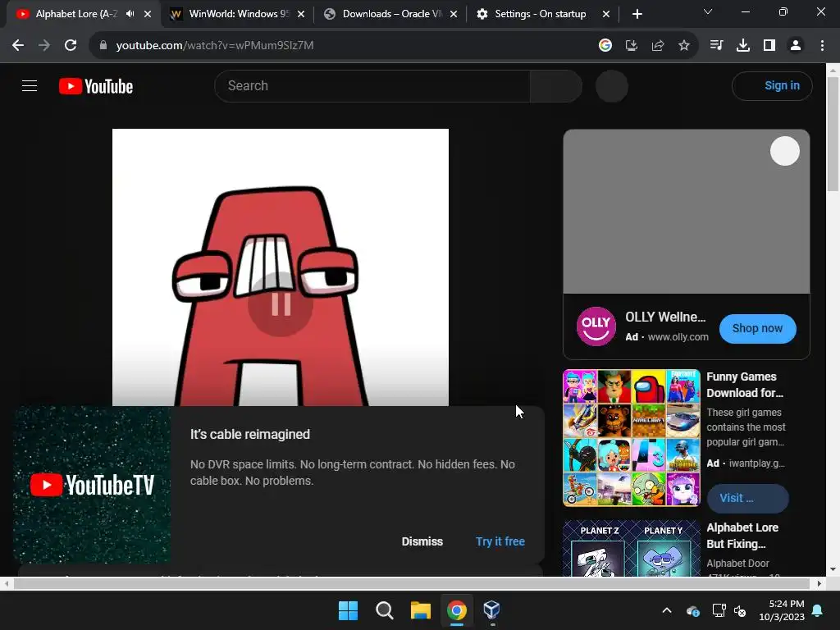The width and height of the screenshot is (840, 630).
Task: Open the Windows Start menu
Action: click(348, 610)
